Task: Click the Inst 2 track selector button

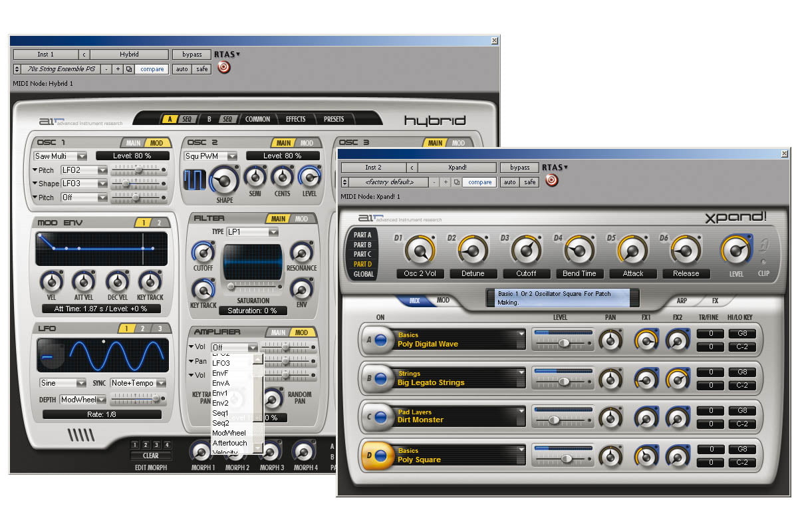Action: 373,168
